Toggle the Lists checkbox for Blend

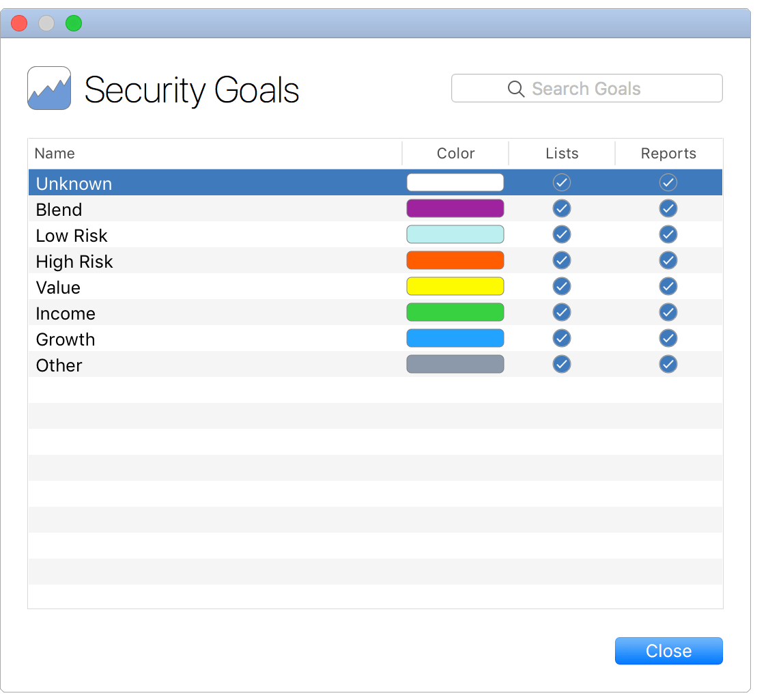coord(562,208)
